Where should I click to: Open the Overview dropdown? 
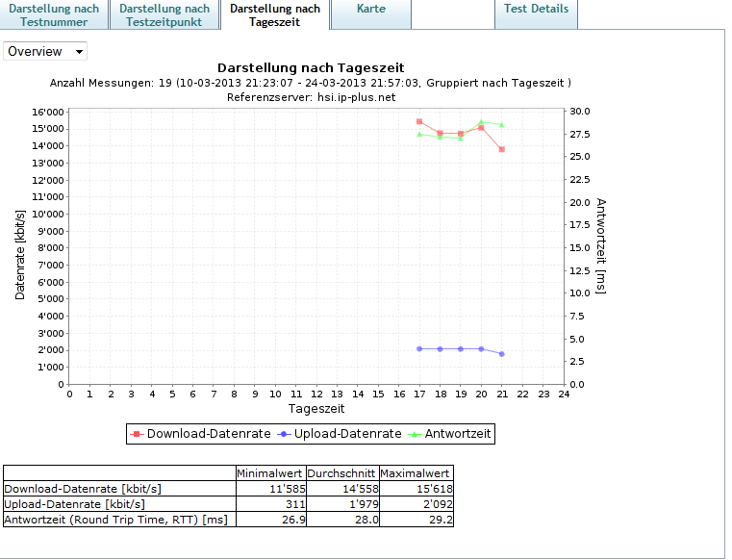click(x=45, y=51)
